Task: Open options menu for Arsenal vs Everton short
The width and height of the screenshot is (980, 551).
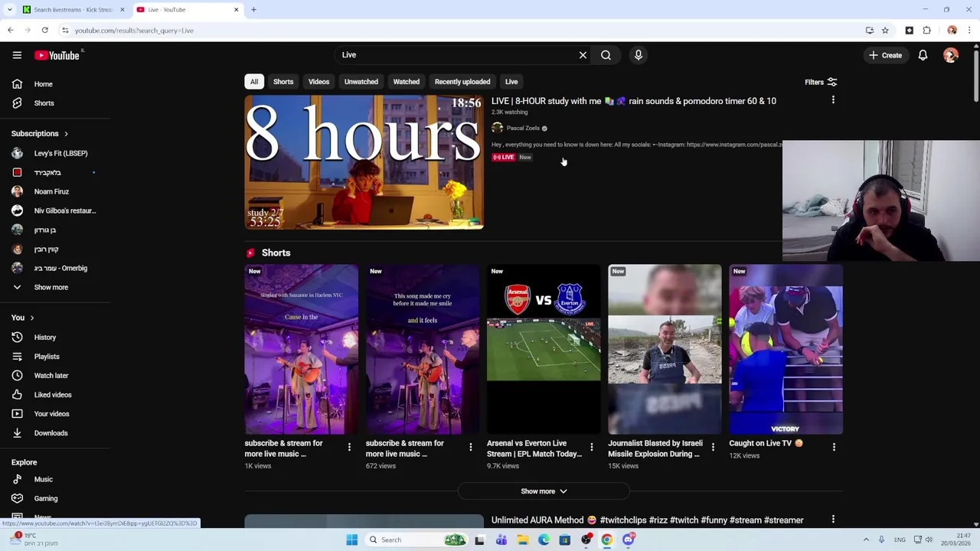Action: pyautogui.click(x=591, y=447)
